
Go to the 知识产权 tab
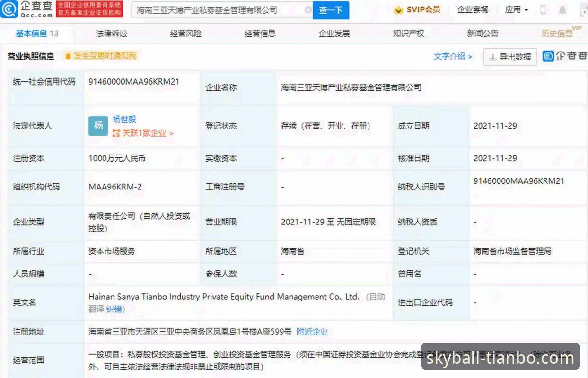click(x=408, y=33)
